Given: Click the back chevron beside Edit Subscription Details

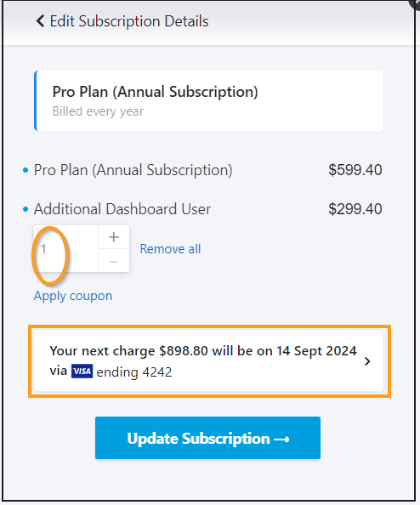Looking at the screenshot, I should (x=40, y=21).
